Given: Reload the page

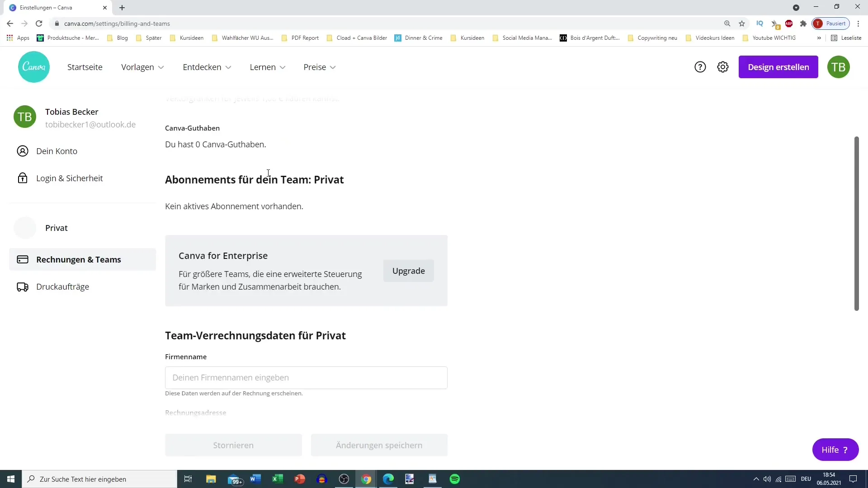Looking at the screenshot, I should pos(39,23).
